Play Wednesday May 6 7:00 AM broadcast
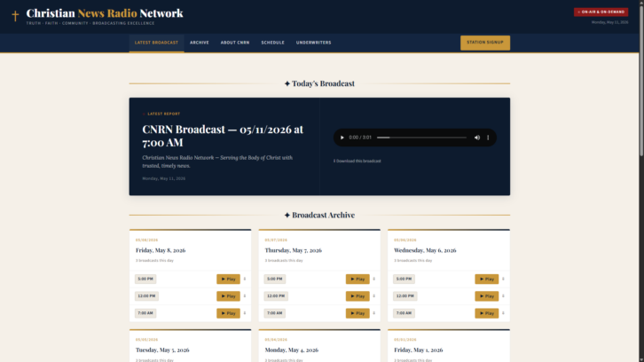Image resolution: width=644 pixels, height=362 pixels. (x=487, y=313)
